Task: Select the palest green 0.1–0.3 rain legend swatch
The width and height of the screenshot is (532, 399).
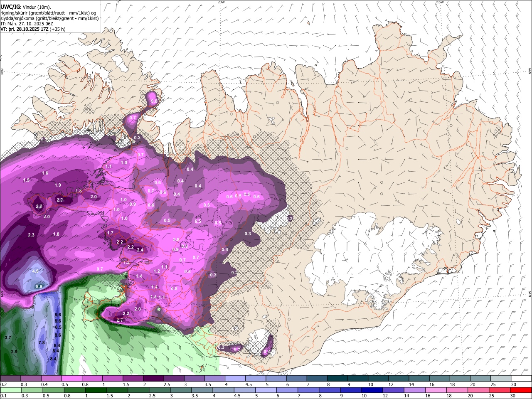Action: pos(10,390)
